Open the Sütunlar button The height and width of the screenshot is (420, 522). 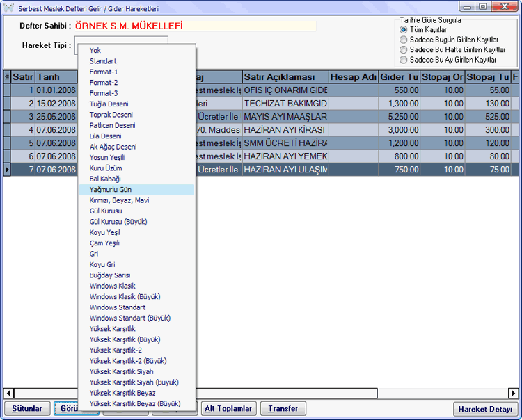tap(27, 409)
